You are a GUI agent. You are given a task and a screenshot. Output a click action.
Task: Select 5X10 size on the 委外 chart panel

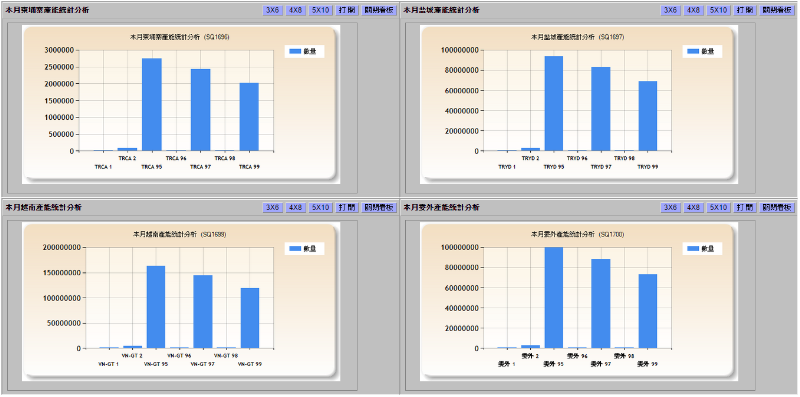[x=718, y=208]
